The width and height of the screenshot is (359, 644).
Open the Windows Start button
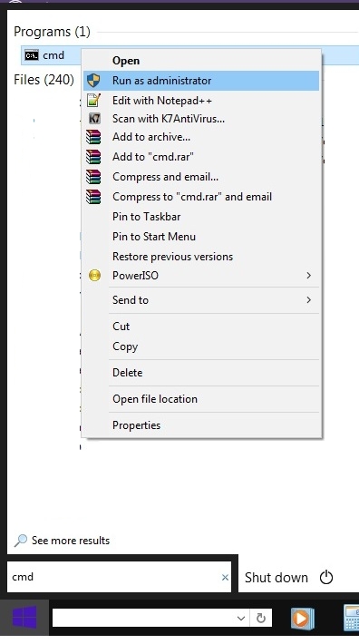pos(24,618)
